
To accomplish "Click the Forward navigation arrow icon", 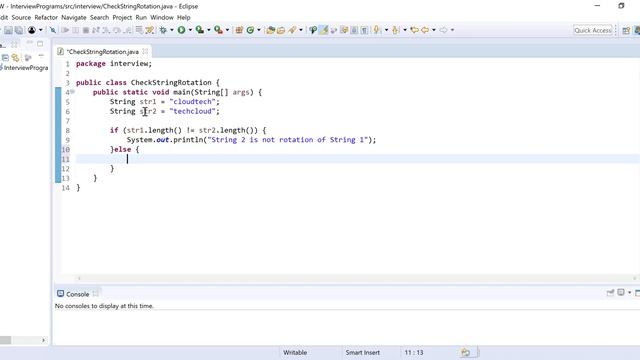I will click(443, 30).
